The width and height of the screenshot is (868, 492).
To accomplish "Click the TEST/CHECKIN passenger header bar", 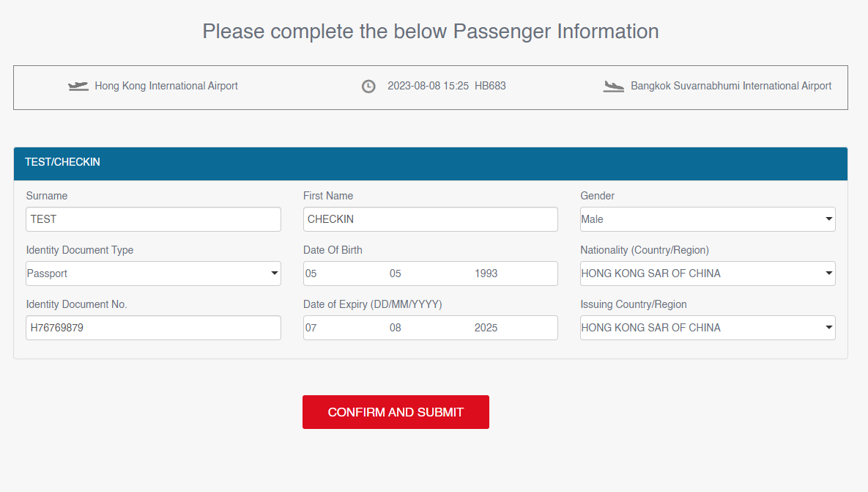I will point(431,164).
